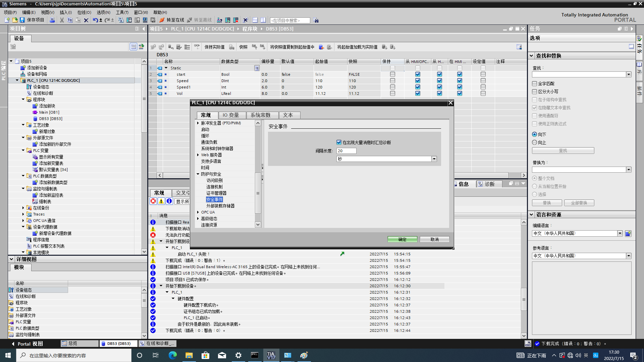Click 保存项目 button

pos(32,20)
